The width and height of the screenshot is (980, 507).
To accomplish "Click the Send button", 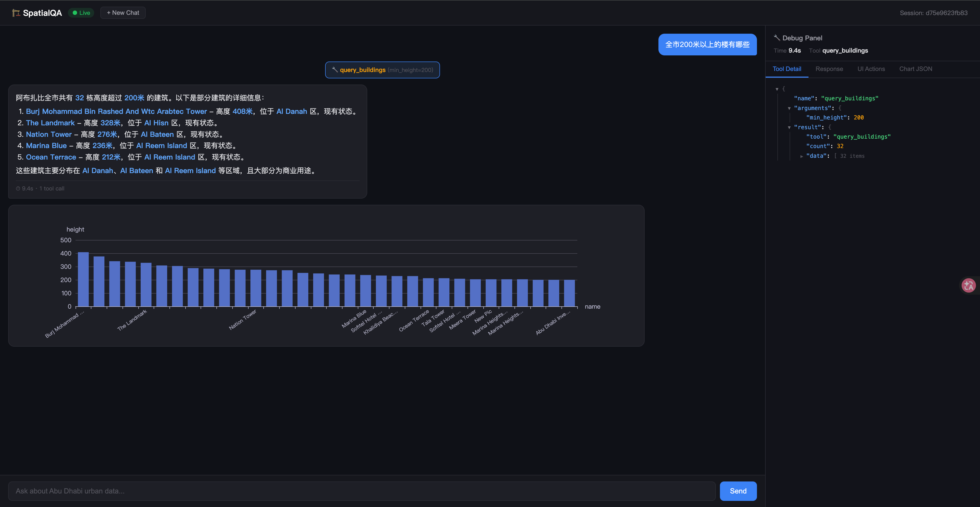I will (x=738, y=491).
